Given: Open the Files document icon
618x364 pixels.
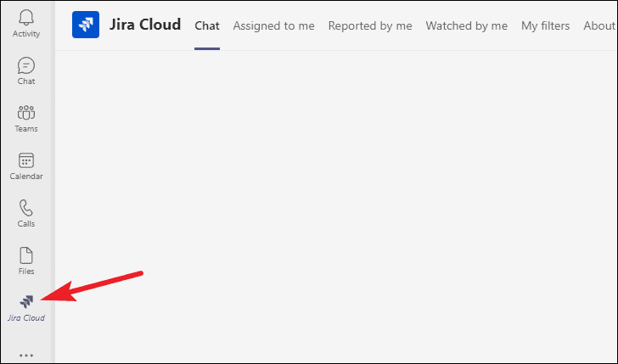Looking at the screenshot, I should pos(26,255).
